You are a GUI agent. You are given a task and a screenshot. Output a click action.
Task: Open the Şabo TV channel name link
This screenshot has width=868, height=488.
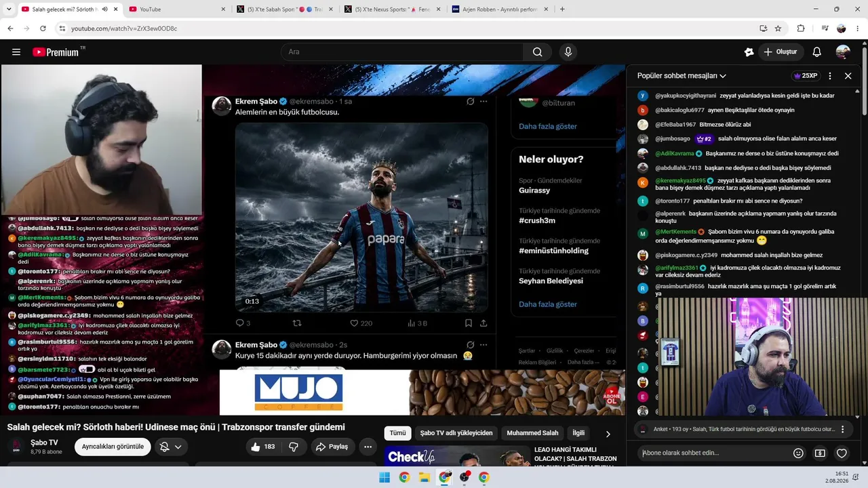(x=44, y=443)
